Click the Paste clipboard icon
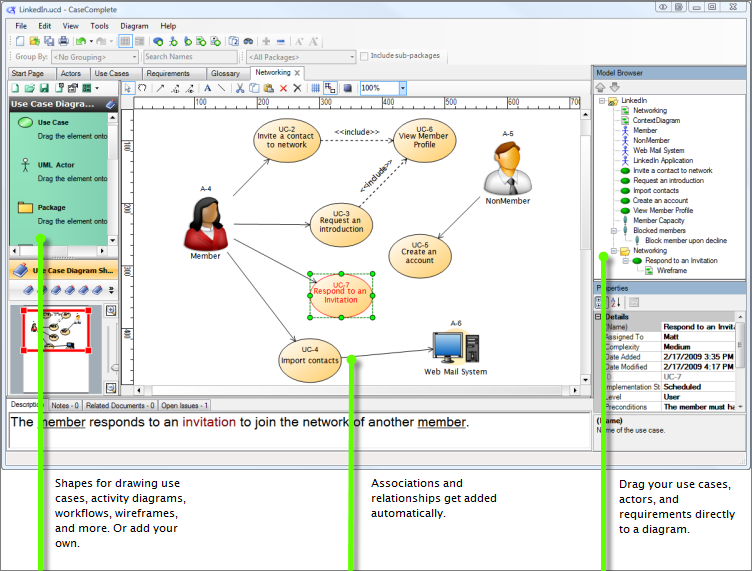This screenshot has height=571, width=752. click(x=269, y=88)
